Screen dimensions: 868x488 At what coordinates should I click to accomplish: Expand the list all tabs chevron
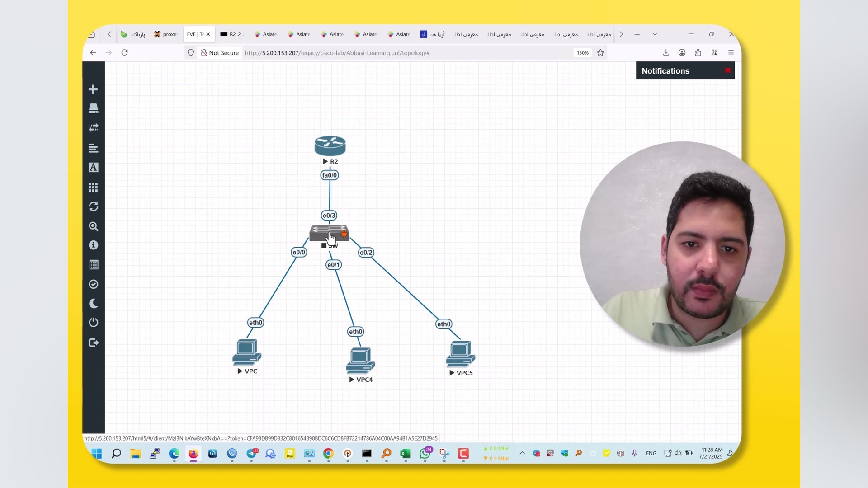point(655,34)
